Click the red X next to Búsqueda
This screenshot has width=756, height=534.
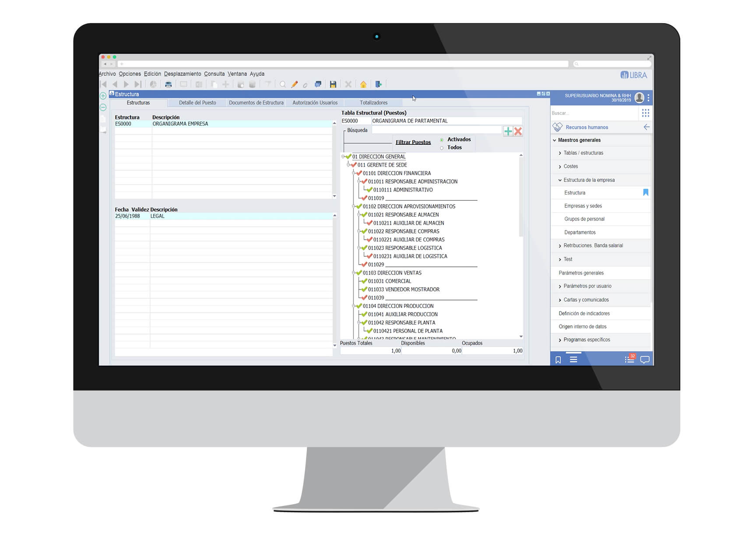click(518, 131)
